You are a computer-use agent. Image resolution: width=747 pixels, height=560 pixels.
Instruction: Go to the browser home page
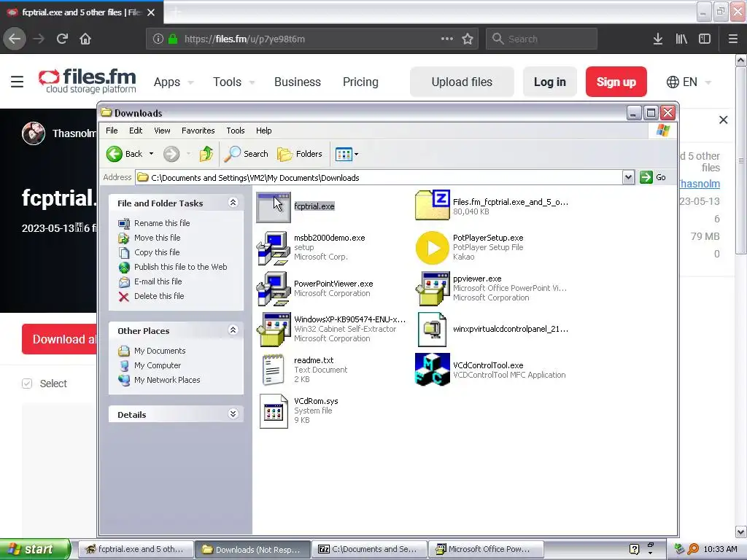pyautogui.click(x=85, y=39)
